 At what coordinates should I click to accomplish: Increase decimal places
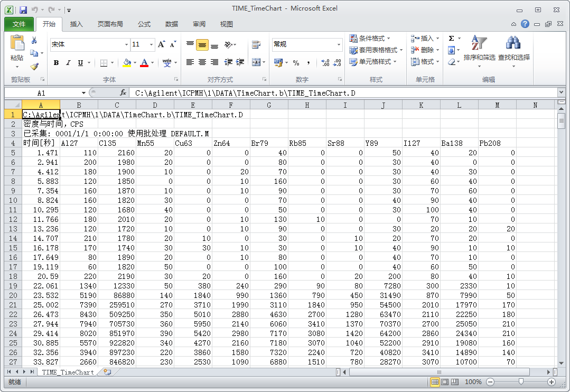tap(325, 62)
